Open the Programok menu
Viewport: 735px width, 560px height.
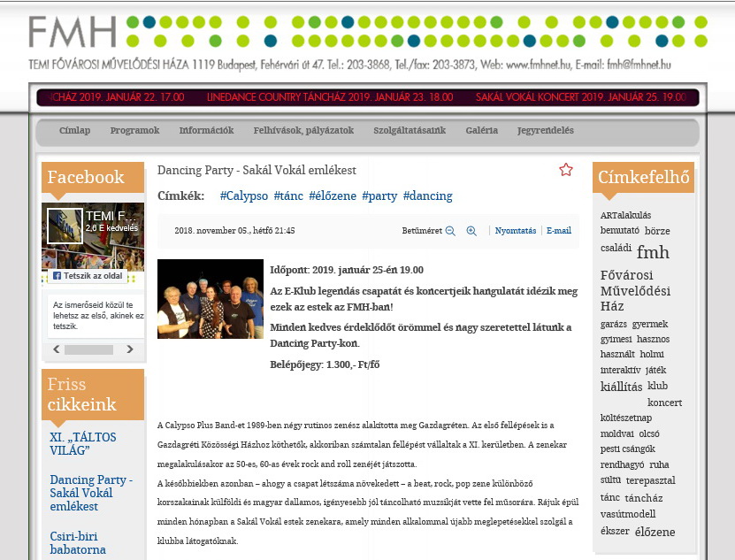point(134,131)
